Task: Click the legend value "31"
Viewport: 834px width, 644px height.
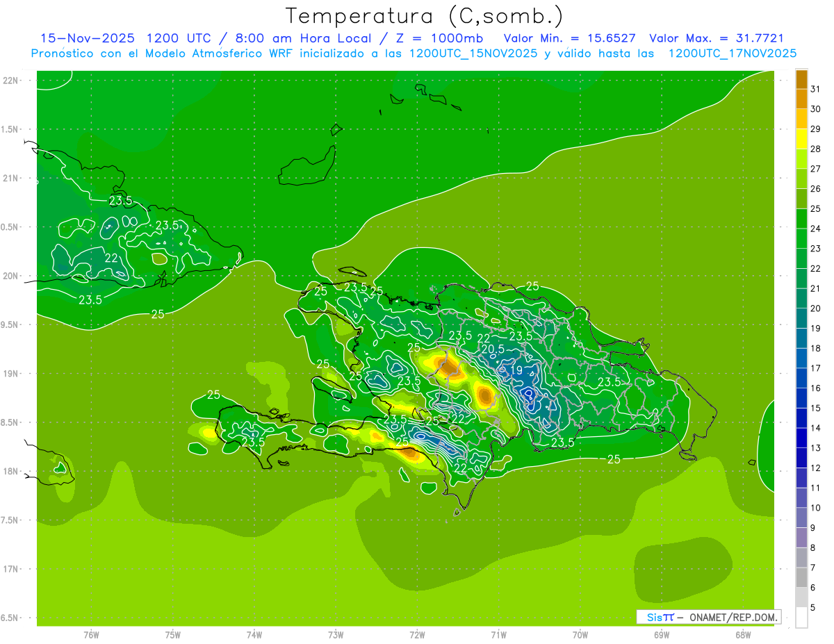Action: [815, 88]
